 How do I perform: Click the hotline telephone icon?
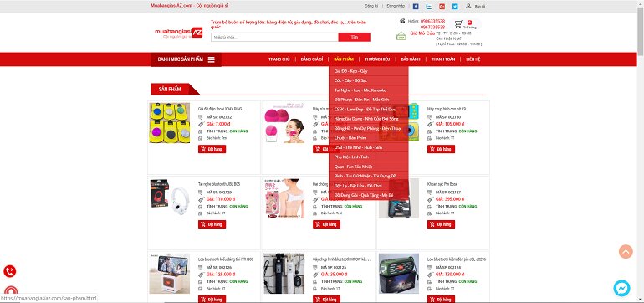pos(402,21)
